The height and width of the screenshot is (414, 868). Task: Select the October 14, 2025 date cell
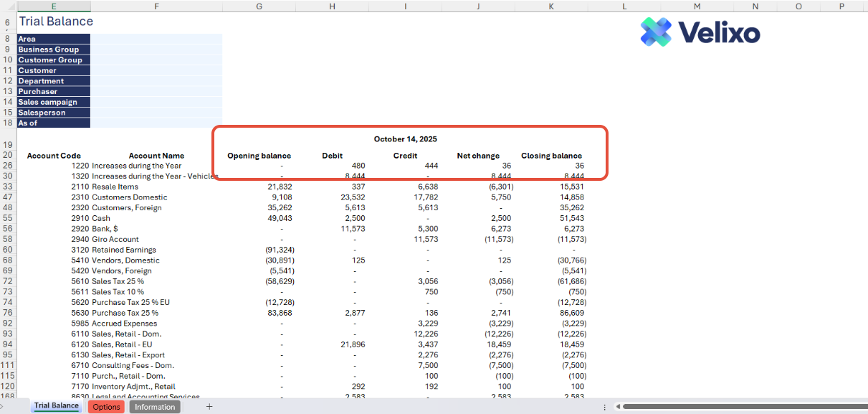pyautogui.click(x=405, y=139)
